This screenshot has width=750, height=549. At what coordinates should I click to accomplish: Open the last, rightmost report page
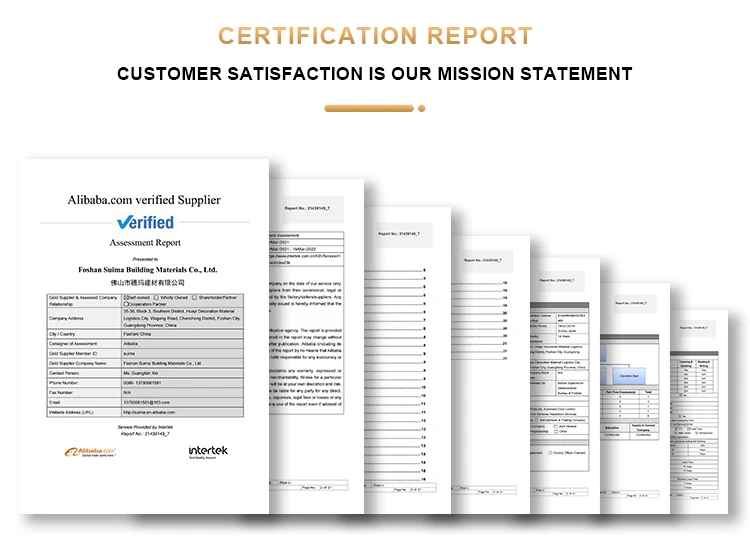(x=699, y=412)
